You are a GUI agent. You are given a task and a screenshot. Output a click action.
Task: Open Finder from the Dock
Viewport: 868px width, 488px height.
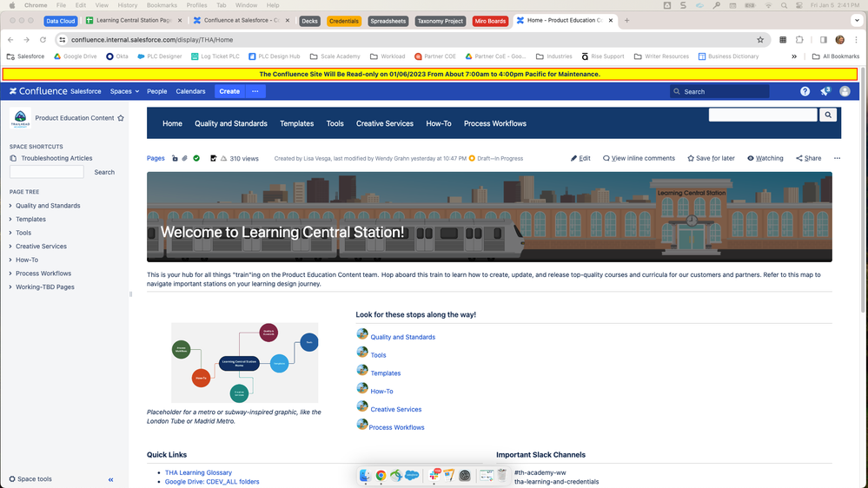(365, 475)
